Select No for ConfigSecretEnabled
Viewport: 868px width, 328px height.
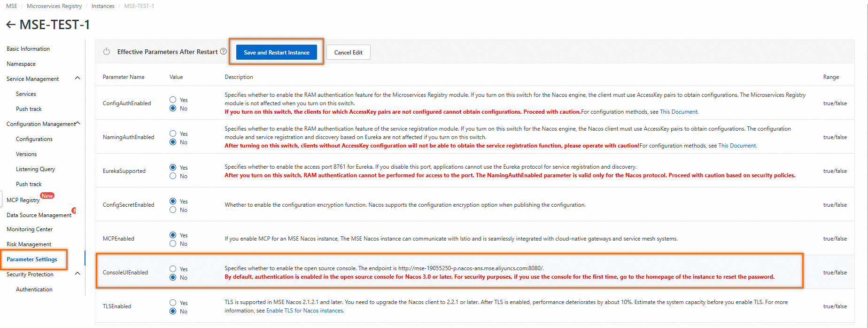tap(173, 210)
